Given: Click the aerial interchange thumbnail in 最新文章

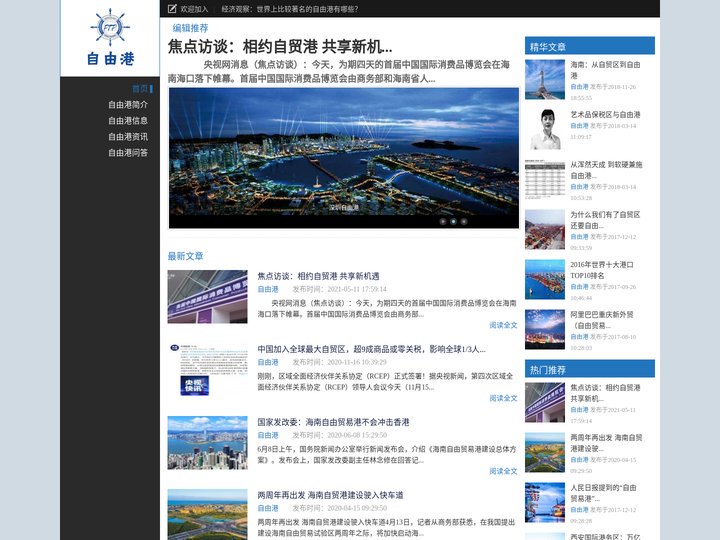Looking at the screenshot, I should (208, 514).
